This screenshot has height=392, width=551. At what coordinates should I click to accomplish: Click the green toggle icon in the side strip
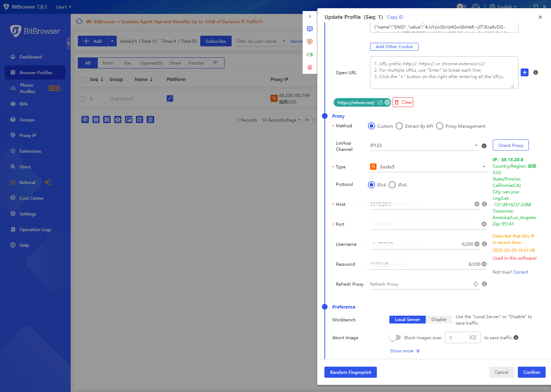tap(310, 55)
